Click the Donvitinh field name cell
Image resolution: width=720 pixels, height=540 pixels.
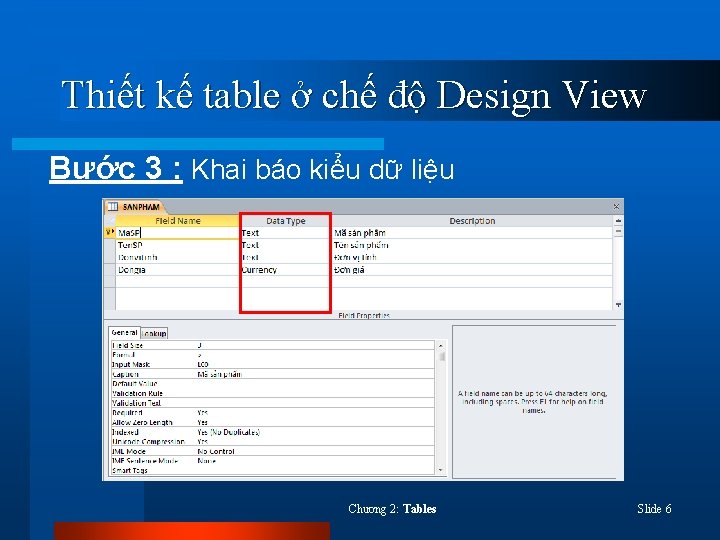coord(177,258)
